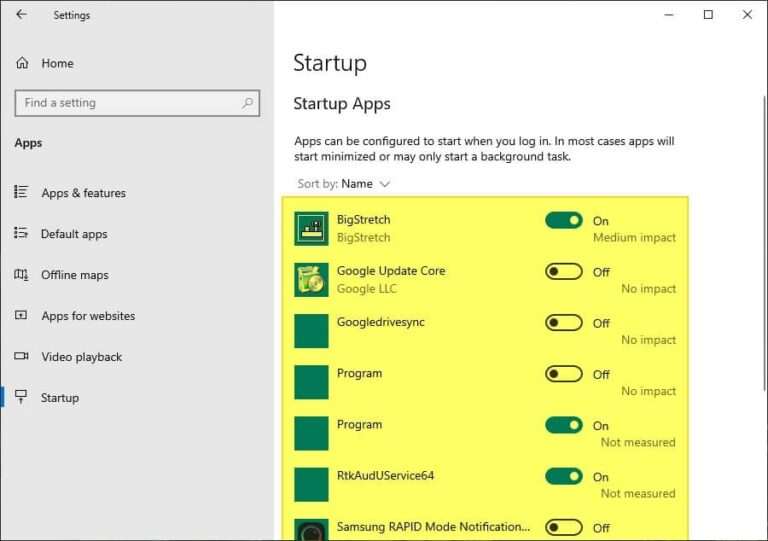Select Apps for websites in sidebar

point(88,316)
